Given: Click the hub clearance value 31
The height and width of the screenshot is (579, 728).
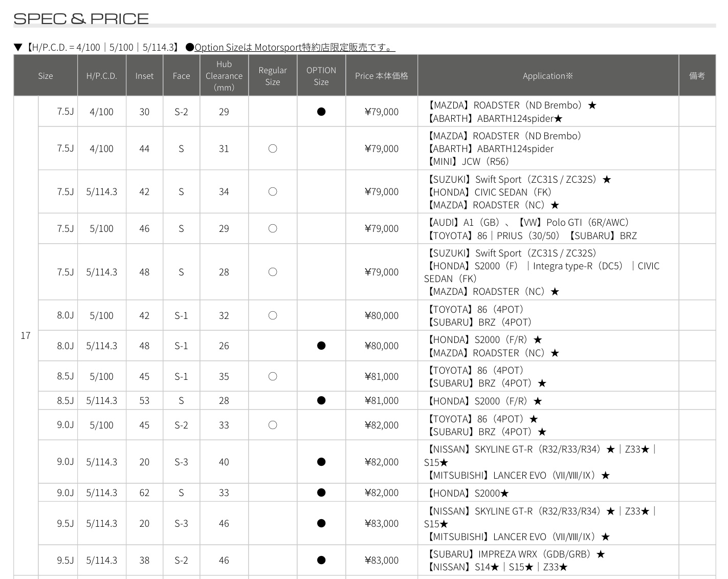Looking at the screenshot, I should coord(224,148).
